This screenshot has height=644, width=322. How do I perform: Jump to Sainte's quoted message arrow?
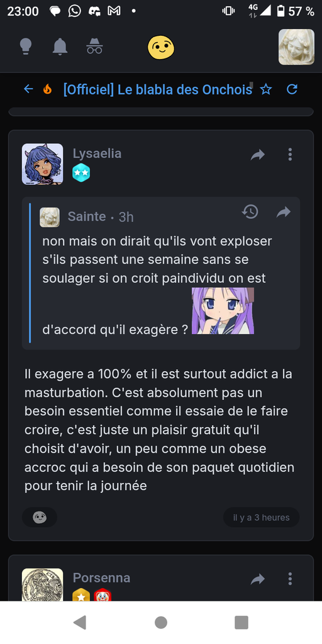[284, 212]
